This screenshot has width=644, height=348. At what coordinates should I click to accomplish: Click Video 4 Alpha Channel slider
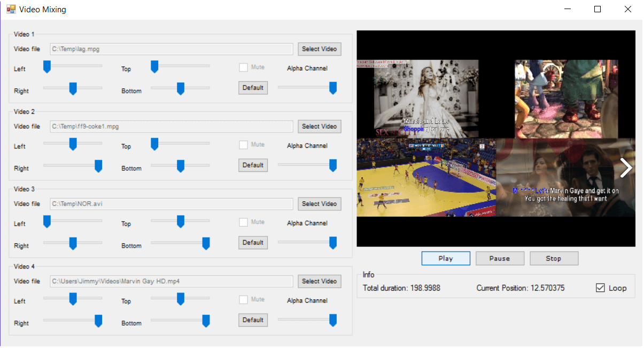[x=307, y=321]
